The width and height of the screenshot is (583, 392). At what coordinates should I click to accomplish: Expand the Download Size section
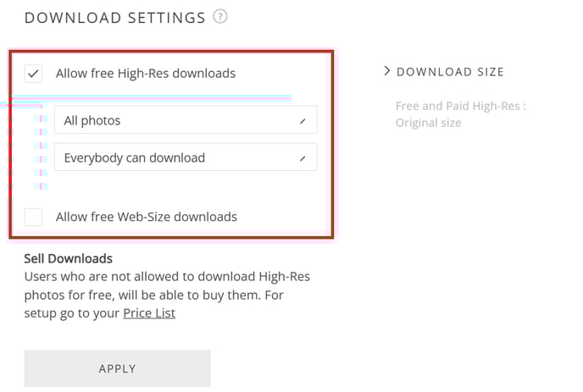[444, 71]
